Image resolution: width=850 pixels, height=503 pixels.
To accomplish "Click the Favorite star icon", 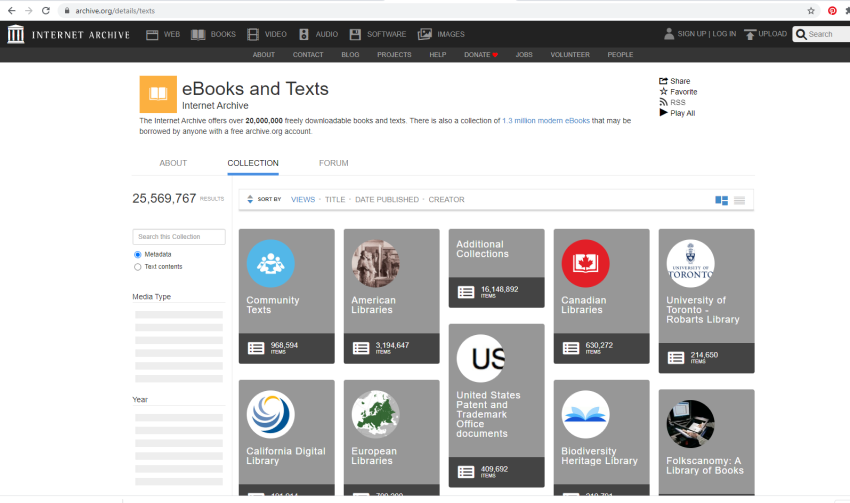I will pyautogui.click(x=663, y=92).
